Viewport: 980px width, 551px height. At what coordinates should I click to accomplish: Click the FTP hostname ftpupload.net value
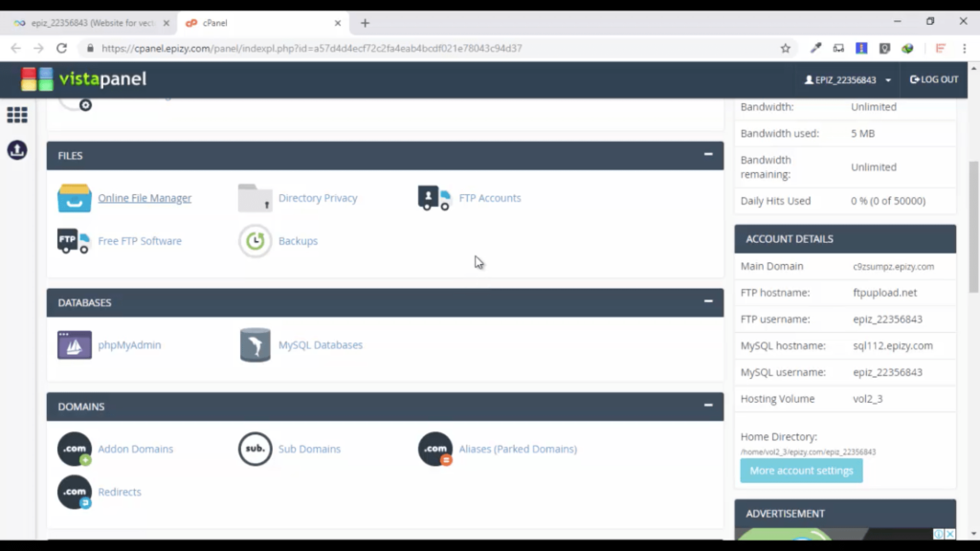pyautogui.click(x=884, y=293)
